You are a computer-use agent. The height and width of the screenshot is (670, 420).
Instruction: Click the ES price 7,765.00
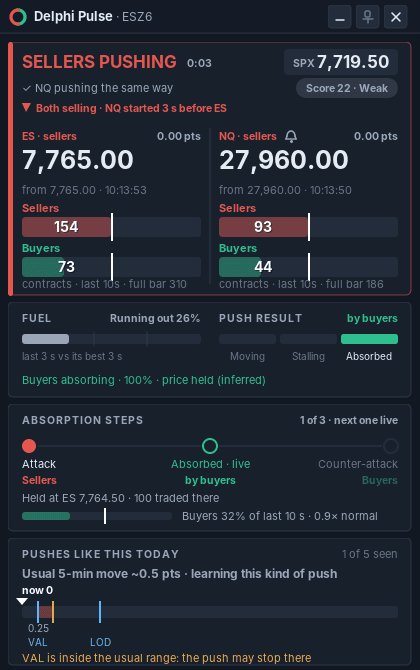[78, 160]
